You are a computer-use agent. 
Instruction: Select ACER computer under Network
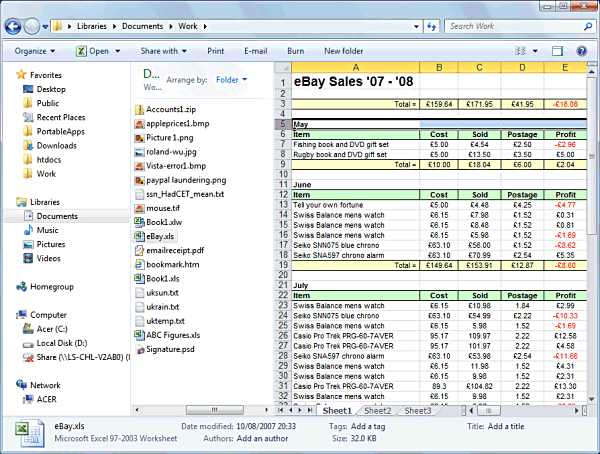pyautogui.click(x=46, y=399)
